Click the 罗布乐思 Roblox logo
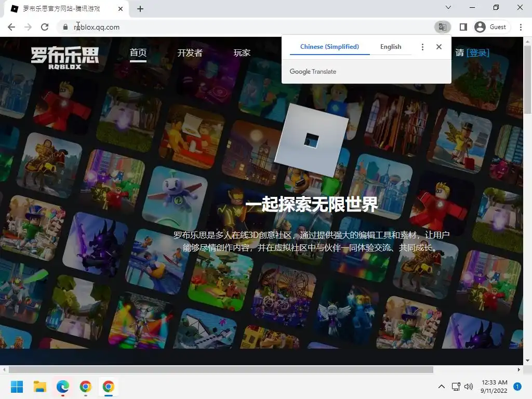Screen dimensions: 532x399 tap(65, 58)
